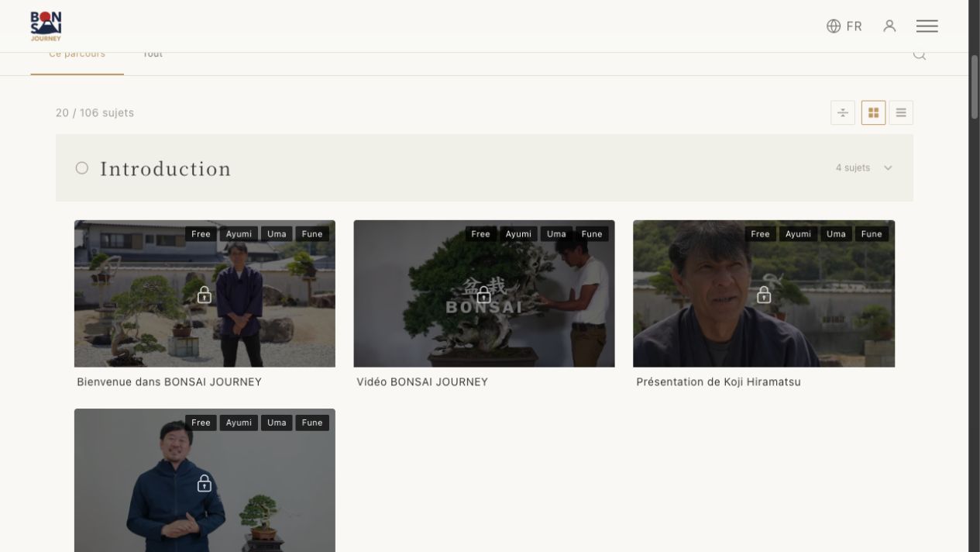Switch to the Tout tab
Viewport: 980px width, 552px height.
153,54
